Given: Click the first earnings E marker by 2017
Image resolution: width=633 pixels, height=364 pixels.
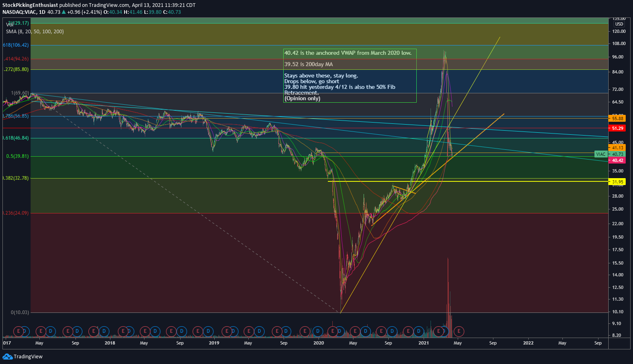Looking at the screenshot, I should point(18,332).
